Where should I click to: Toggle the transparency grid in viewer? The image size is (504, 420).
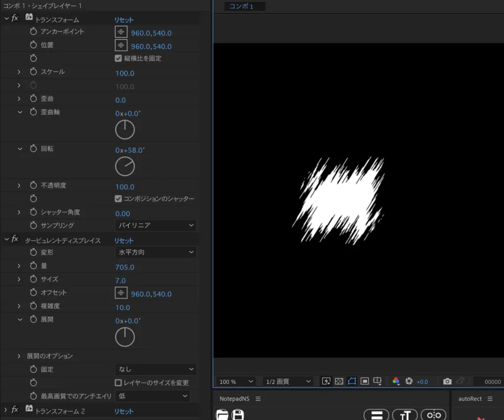pos(339,381)
